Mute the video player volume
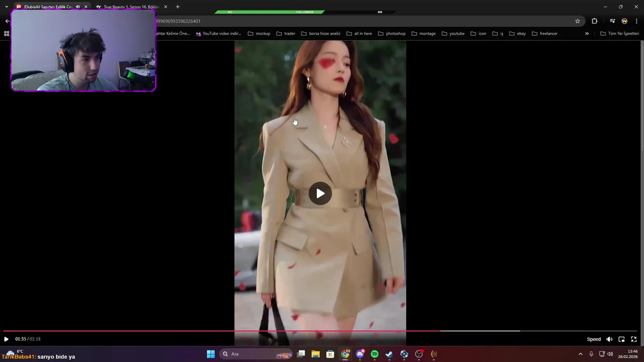Viewport: 644px width, 362px height. coord(609,339)
